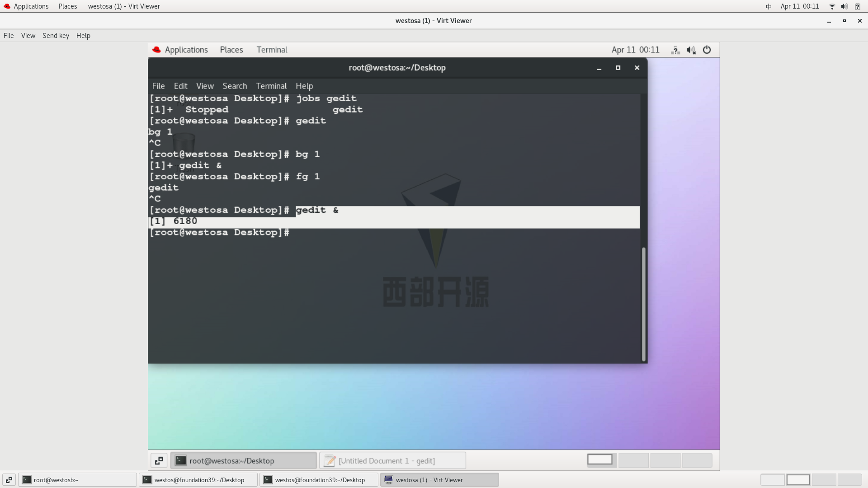Maximize the terminal window
This screenshot has height=488, width=868.
(618, 68)
